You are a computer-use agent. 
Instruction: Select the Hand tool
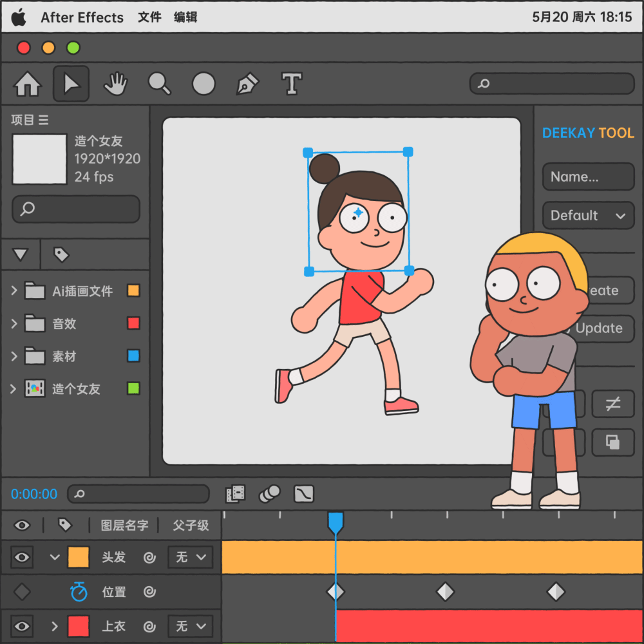click(115, 84)
